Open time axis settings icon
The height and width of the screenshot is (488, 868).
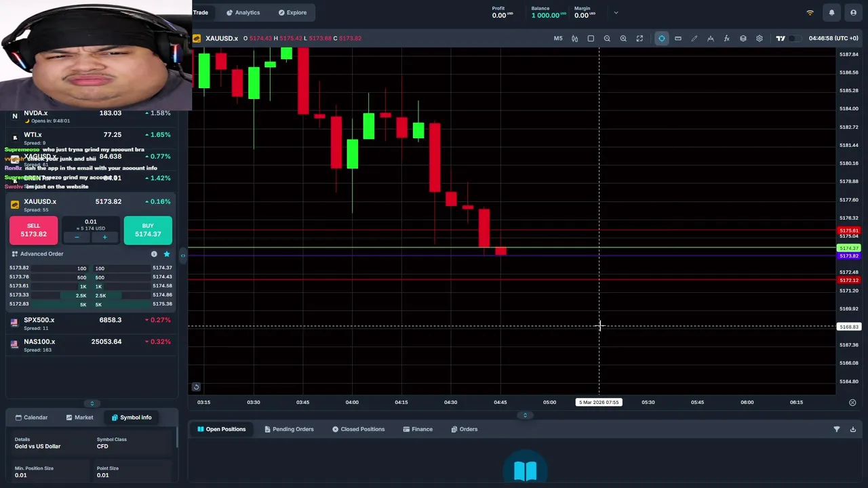(852, 403)
